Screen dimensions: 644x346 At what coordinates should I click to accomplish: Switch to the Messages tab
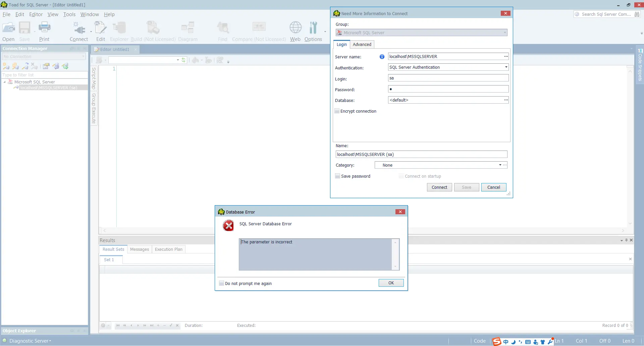140,249
